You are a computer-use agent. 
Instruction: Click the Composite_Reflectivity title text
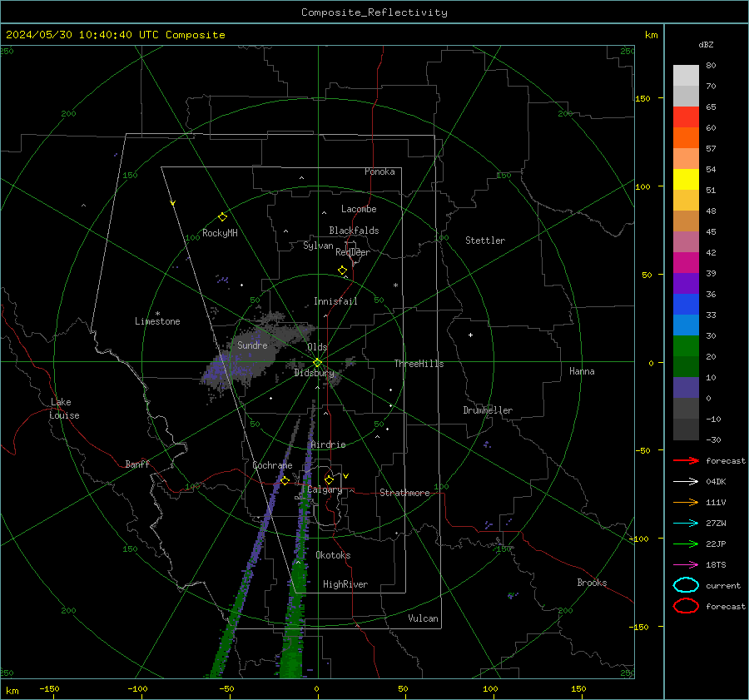374,12
